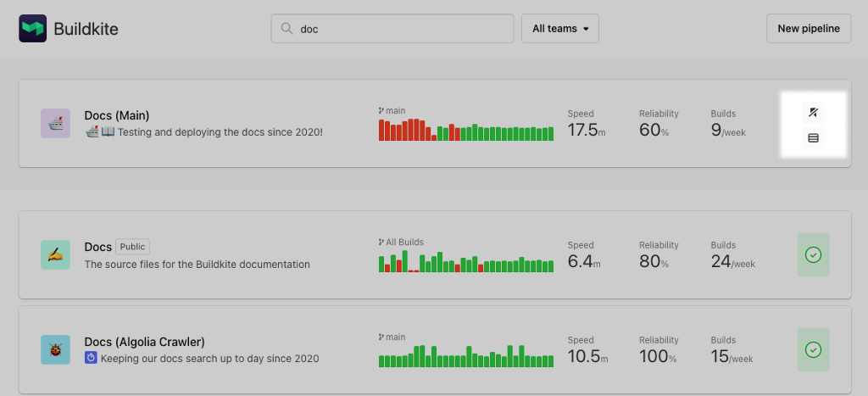Click the branch icon beside All Builds
Viewport: 868px width, 396px height.
pyautogui.click(x=381, y=242)
